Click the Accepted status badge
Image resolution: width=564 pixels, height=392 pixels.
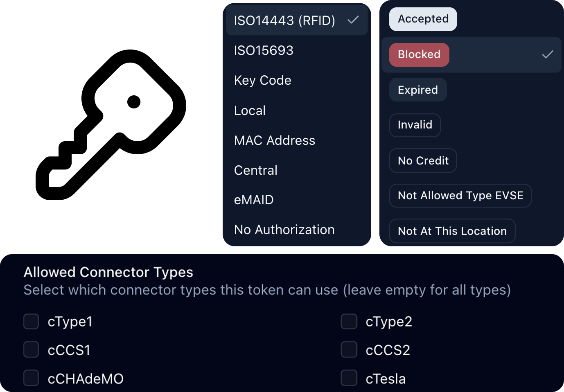click(x=423, y=19)
